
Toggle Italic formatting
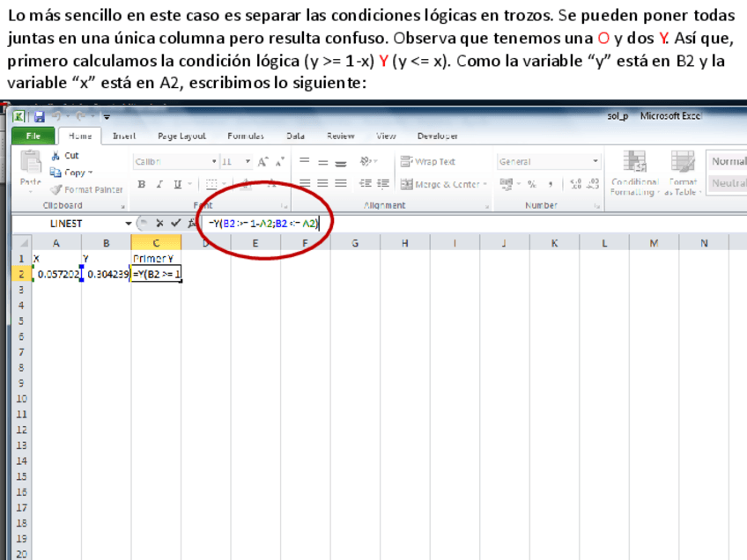159,184
